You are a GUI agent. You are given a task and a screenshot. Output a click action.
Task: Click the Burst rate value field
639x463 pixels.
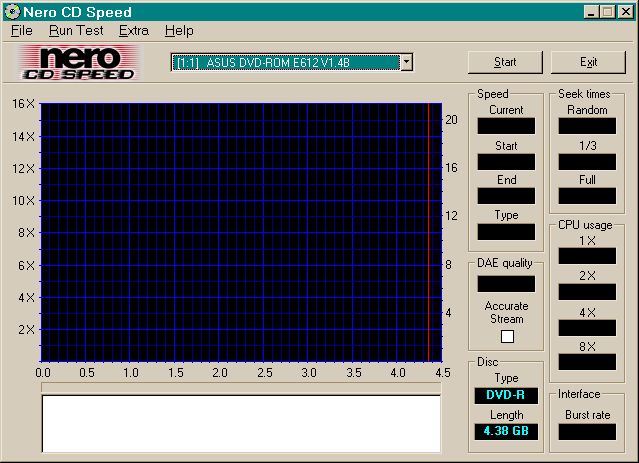click(587, 432)
